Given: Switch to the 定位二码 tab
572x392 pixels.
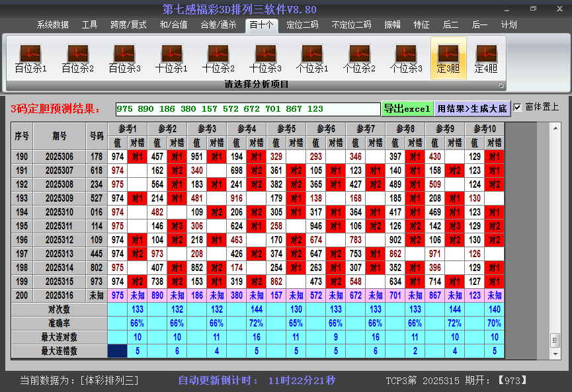Looking at the screenshot, I should click(x=302, y=24).
